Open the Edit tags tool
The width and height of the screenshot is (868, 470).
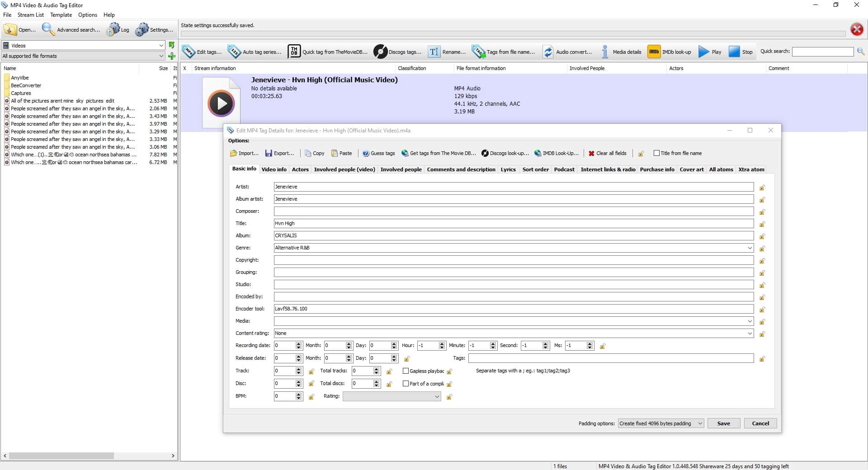click(202, 52)
